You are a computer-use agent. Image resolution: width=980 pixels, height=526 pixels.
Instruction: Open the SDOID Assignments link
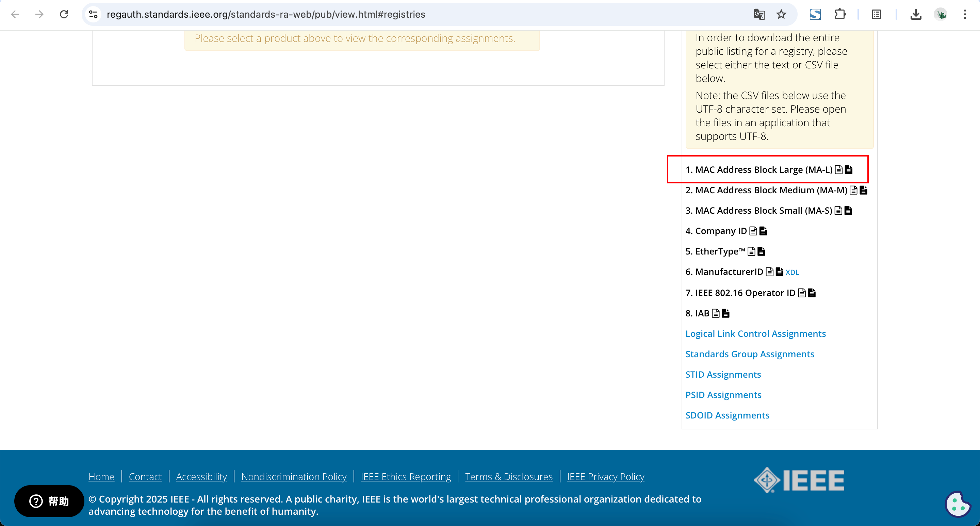tap(727, 415)
